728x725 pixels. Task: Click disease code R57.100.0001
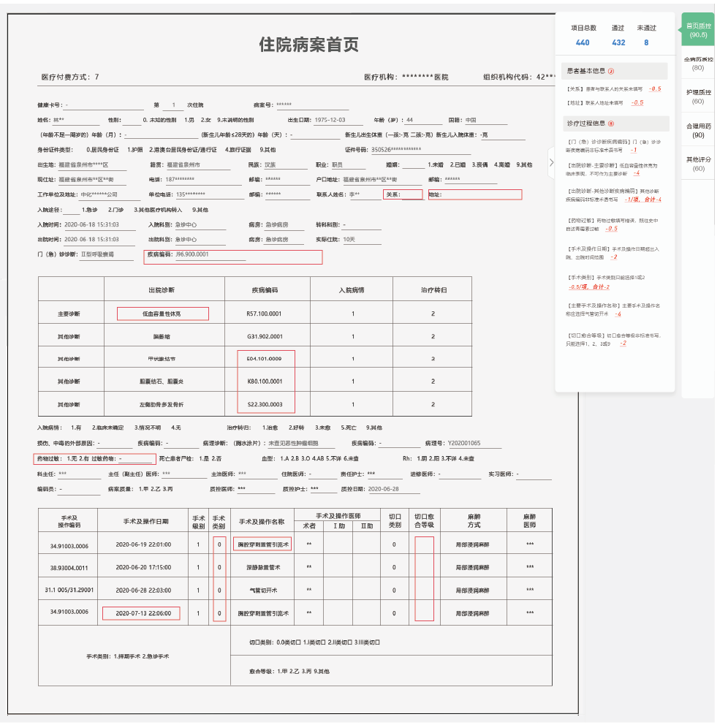pyautogui.click(x=264, y=314)
